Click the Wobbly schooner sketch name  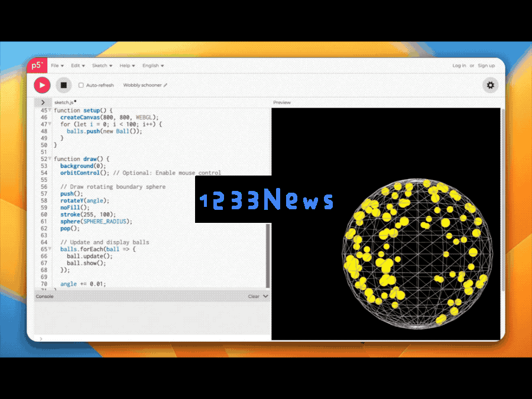[142, 85]
